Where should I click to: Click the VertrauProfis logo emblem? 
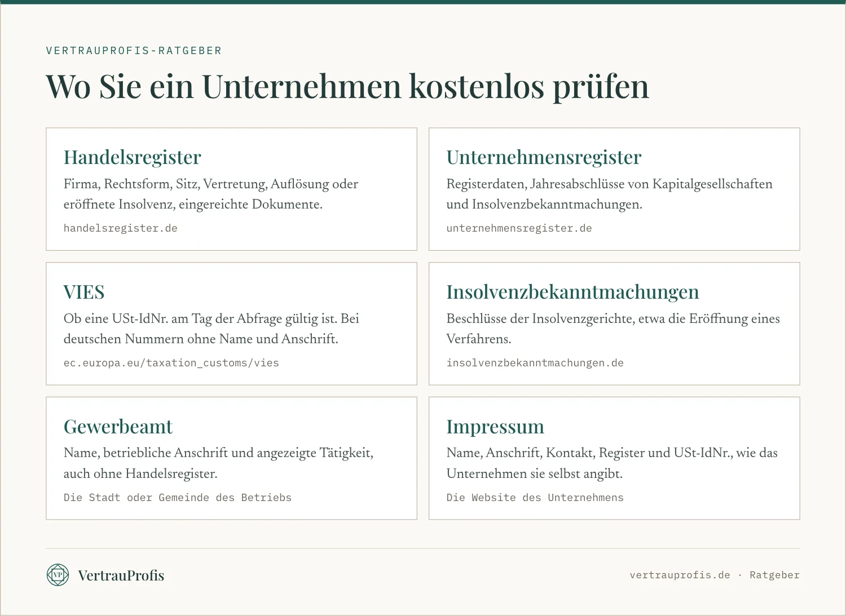pyautogui.click(x=58, y=575)
